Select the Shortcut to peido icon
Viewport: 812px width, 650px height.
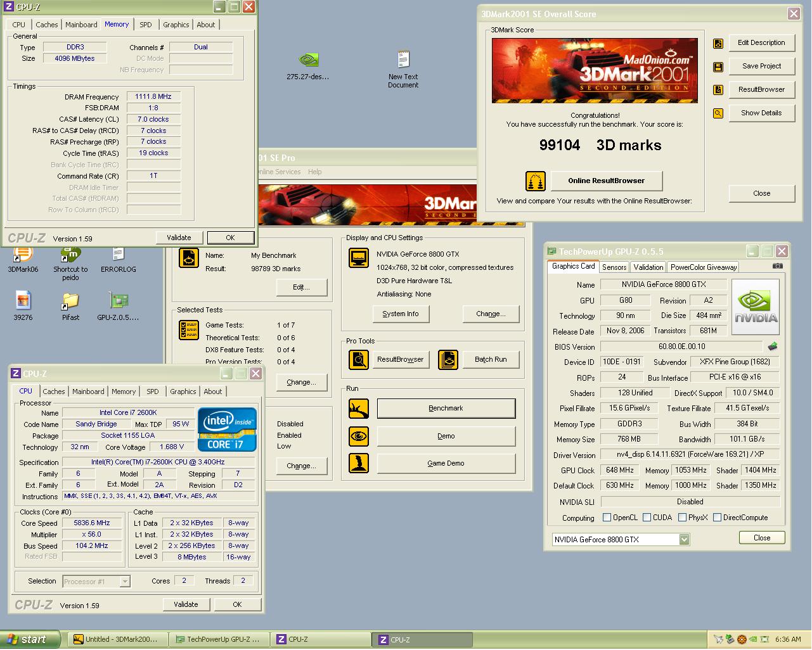70,264
